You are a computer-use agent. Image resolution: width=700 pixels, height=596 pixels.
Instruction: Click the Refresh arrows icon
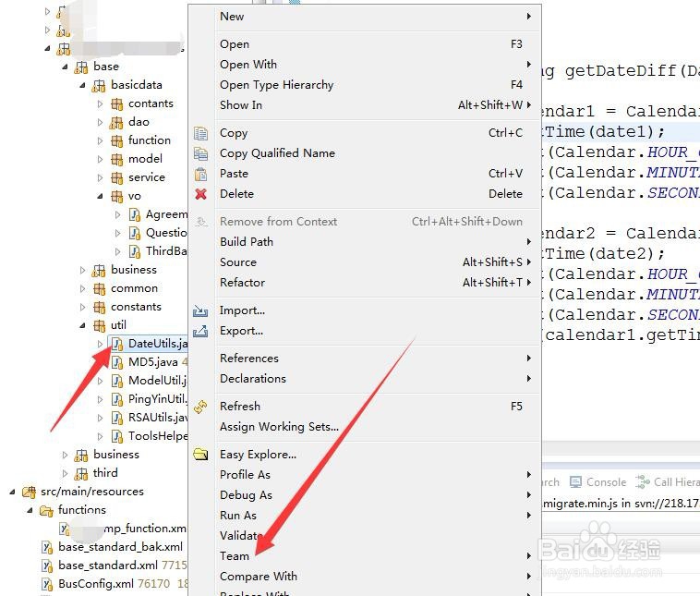point(200,407)
